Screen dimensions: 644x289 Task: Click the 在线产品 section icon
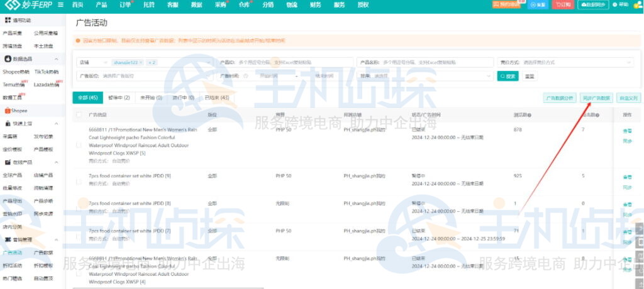pos(8,163)
